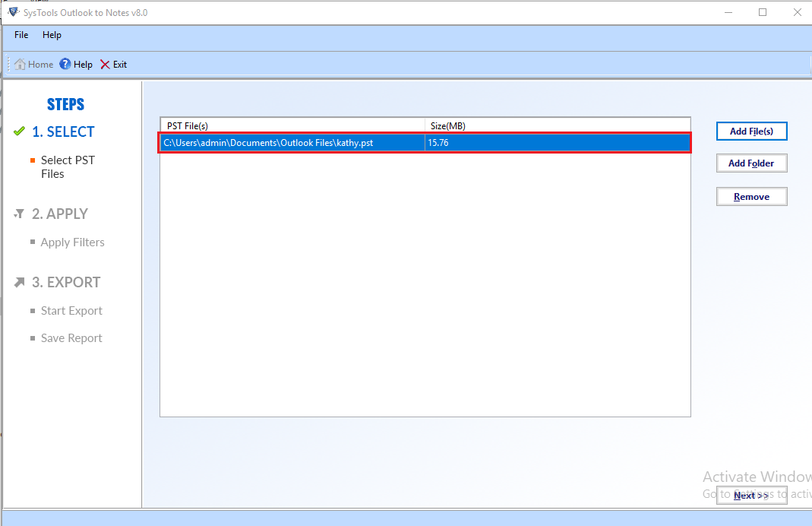Click the SysTools app icon in title bar
812x526 pixels.
[14, 12]
